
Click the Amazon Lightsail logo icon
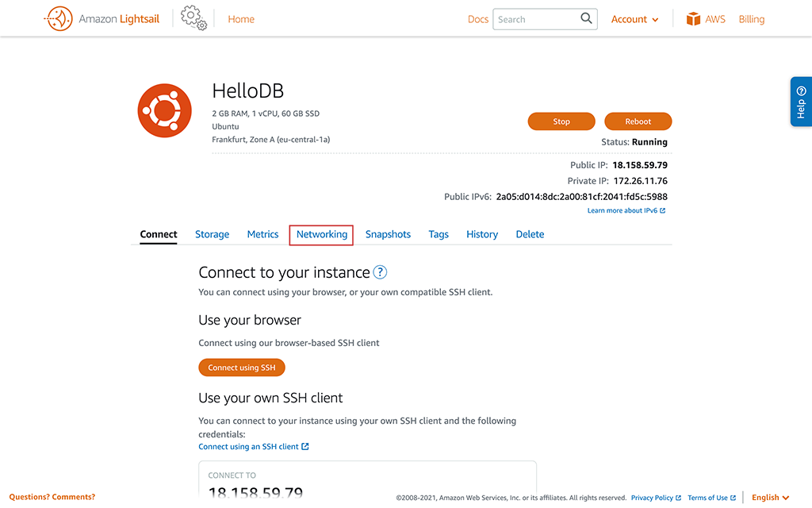(59, 19)
